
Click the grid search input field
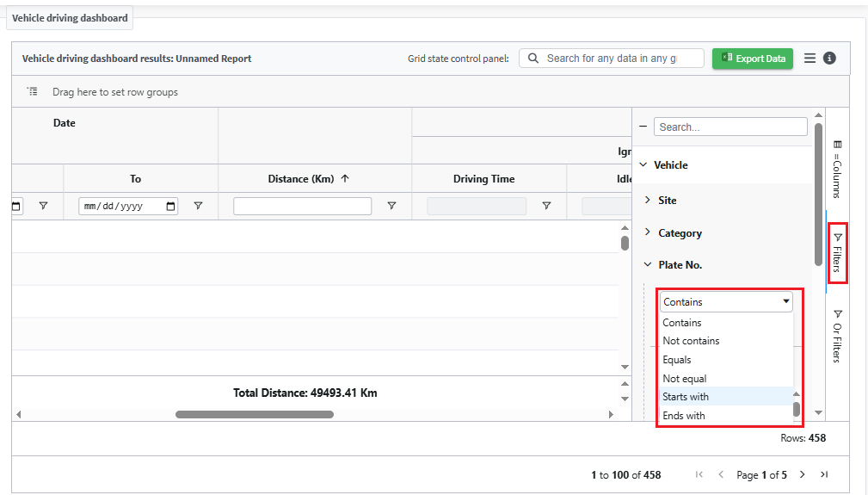613,59
